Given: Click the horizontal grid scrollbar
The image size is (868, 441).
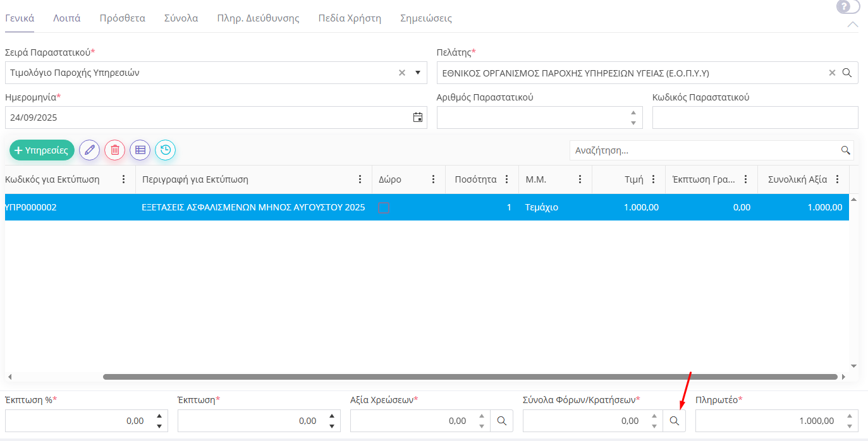Looking at the screenshot, I should coord(470,377).
